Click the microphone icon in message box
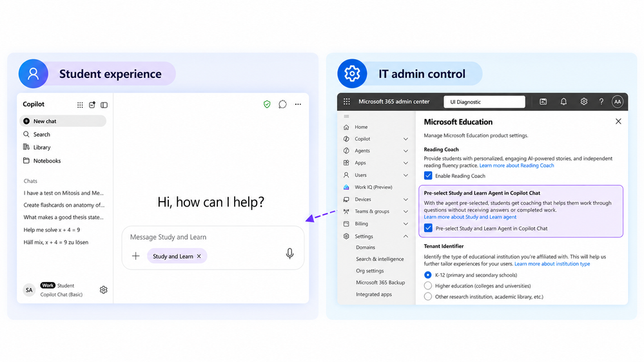 point(289,254)
